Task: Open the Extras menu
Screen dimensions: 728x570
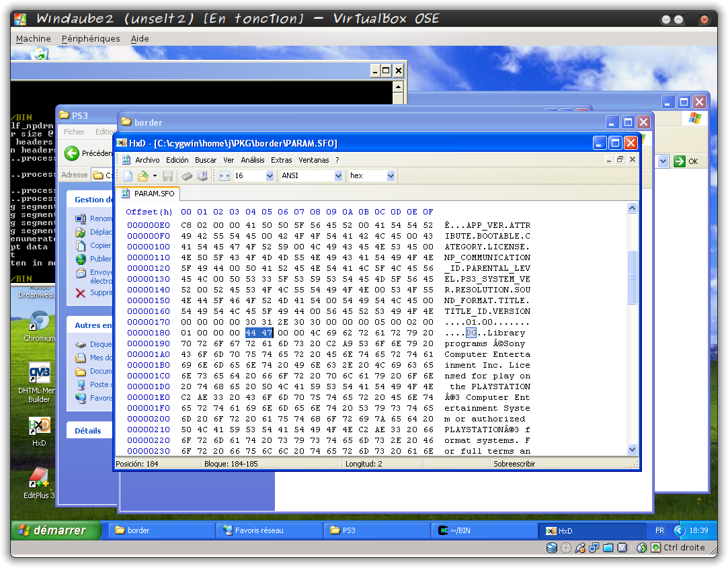Action: point(282,160)
